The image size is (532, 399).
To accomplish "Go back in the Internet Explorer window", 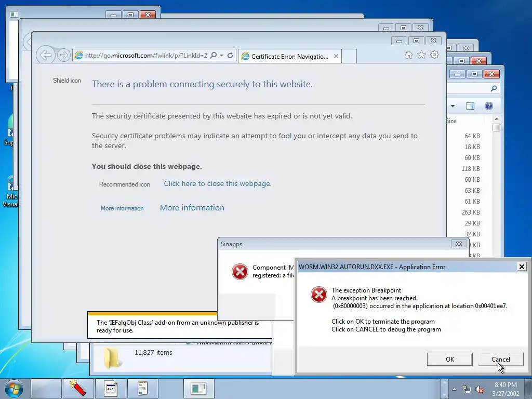I will click(x=46, y=55).
